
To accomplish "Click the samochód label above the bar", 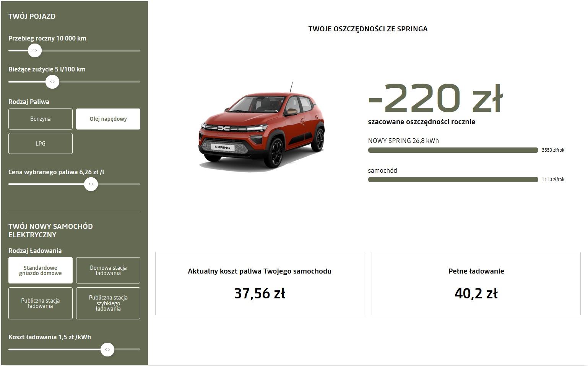I will 383,170.
